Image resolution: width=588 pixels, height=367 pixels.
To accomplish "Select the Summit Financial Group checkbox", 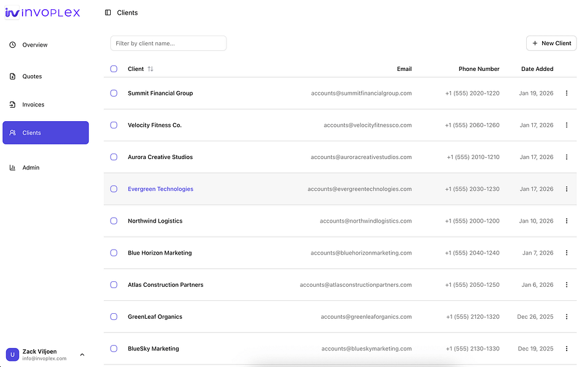I will click(114, 94).
